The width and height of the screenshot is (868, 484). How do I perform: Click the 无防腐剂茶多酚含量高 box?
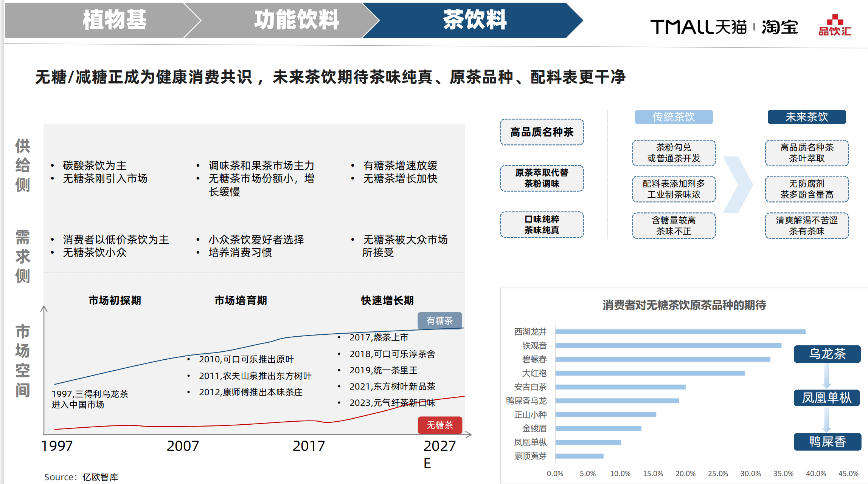click(807, 189)
